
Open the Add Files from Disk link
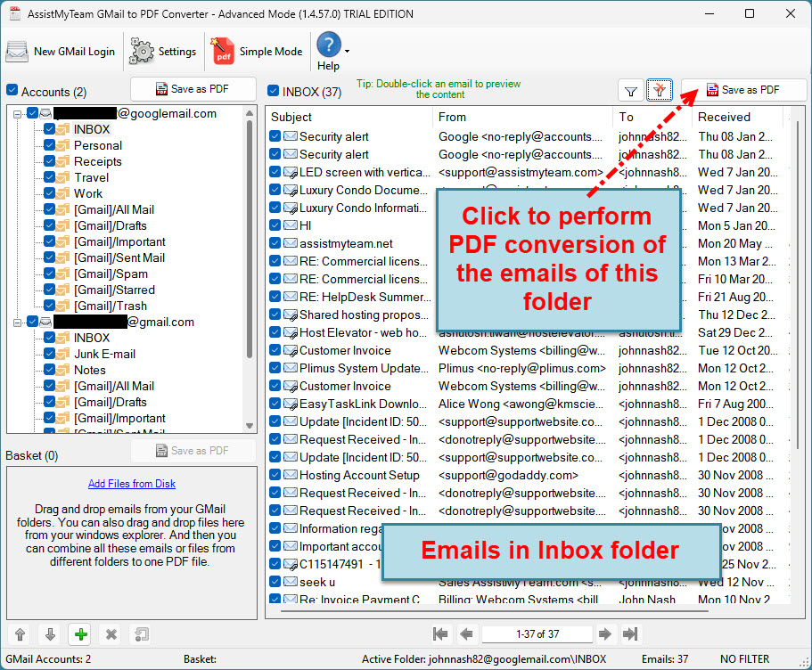(131, 482)
